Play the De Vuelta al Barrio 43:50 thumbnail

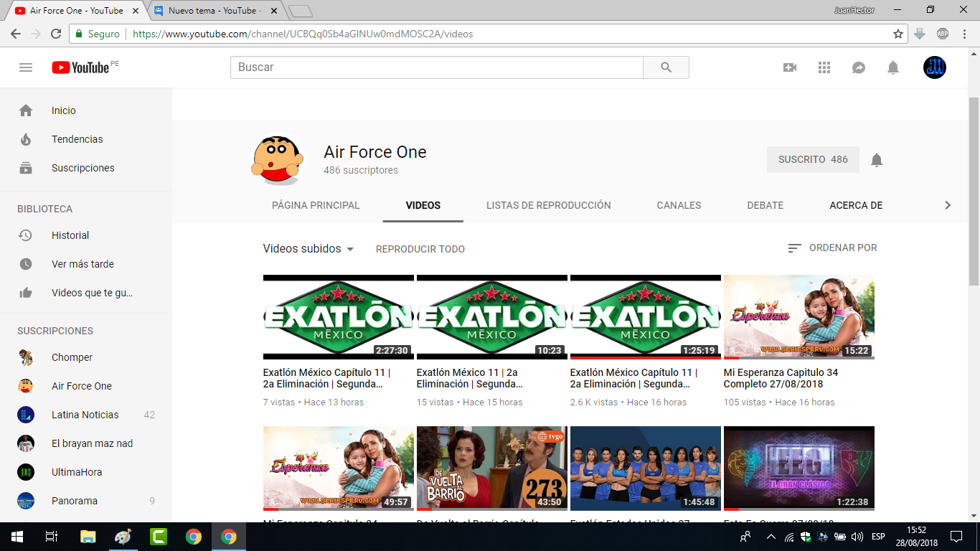coord(492,468)
